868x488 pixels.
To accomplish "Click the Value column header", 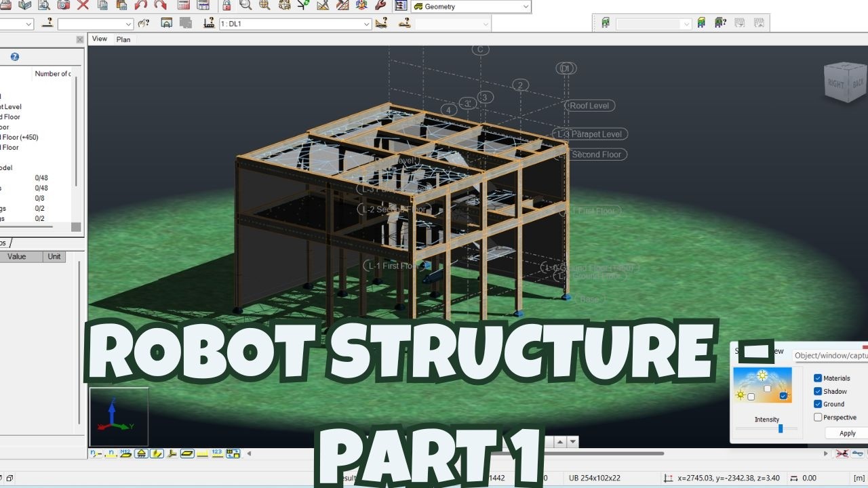I will tap(17, 257).
